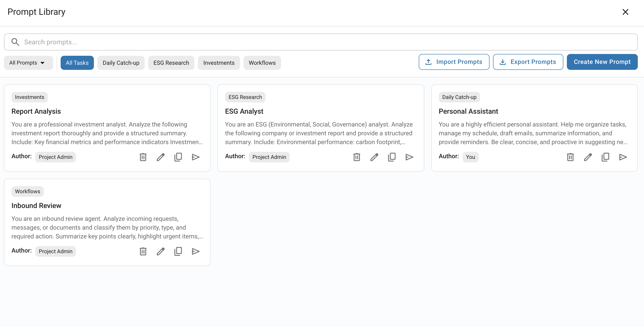The width and height of the screenshot is (644, 327).
Task: Send the Report Analysis prompt
Action: tap(195, 157)
